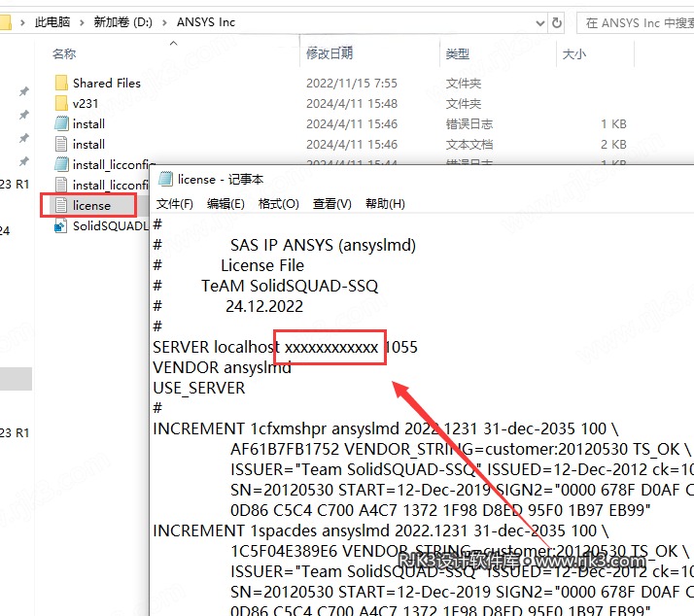Click 新加卷 (D:) in the breadcrumb
This screenshot has height=616, width=694.
pyautogui.click(x=123, y=22)
